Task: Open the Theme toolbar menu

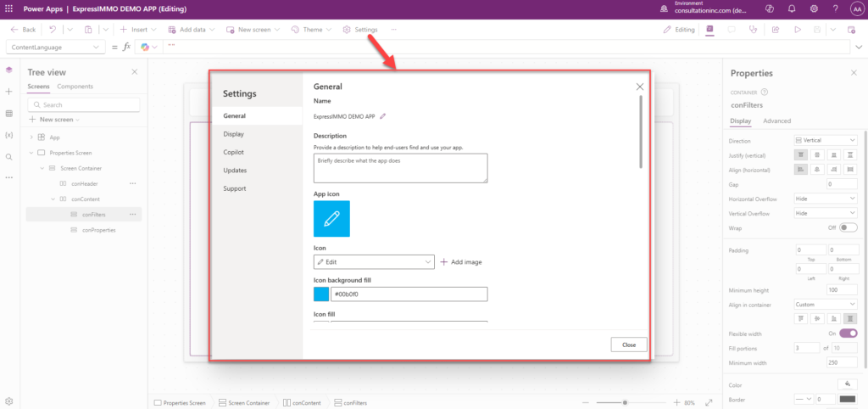Action: [x=311, y=30]
